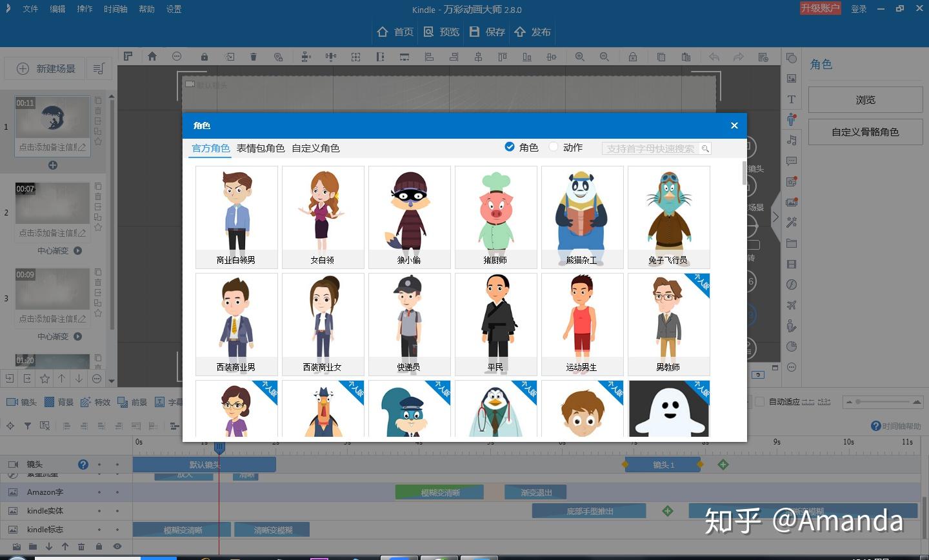Click the copy icon in canvas toolbar
929x560 pixels.
coord(661,57)
